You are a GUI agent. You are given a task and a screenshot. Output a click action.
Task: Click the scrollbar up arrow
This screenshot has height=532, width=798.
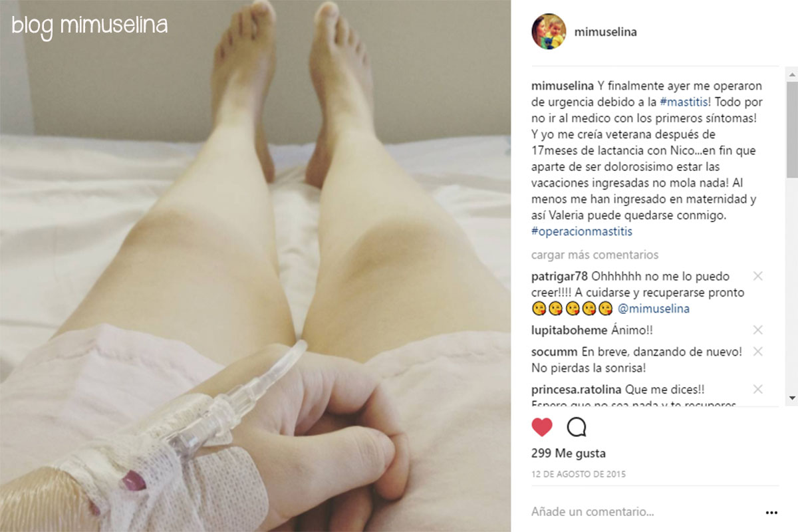click(792, 72)
